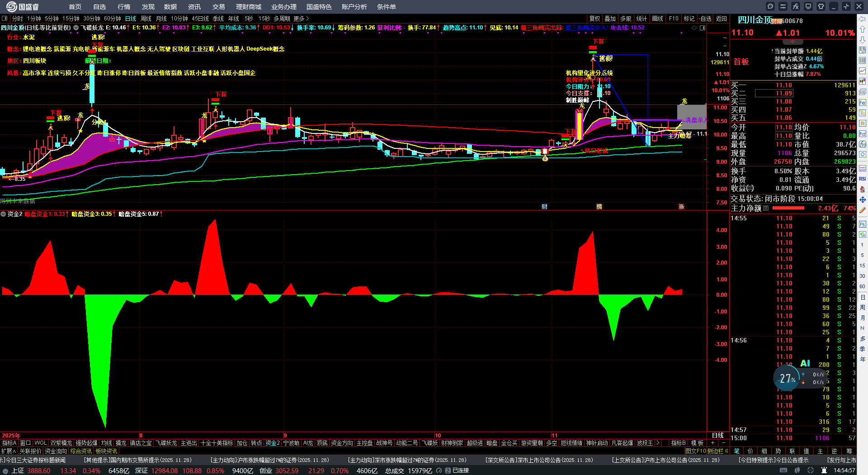868x475 pixels.
Task: Open the shirt-shaped skin theme icon
Action: pos(821,6)
